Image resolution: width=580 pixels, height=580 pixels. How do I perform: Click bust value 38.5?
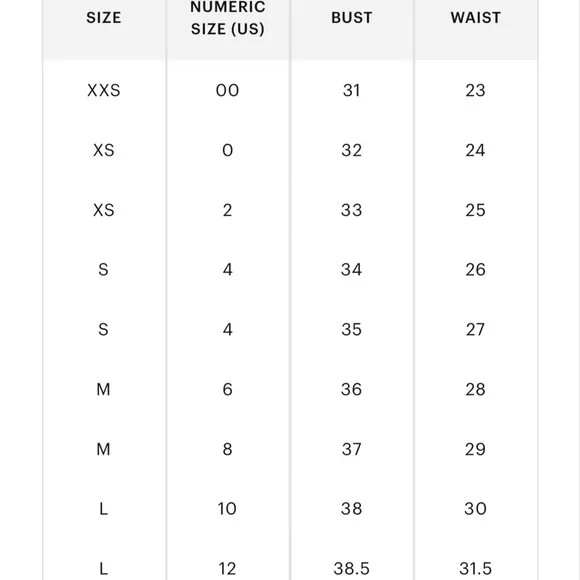[x=351, y=569]
